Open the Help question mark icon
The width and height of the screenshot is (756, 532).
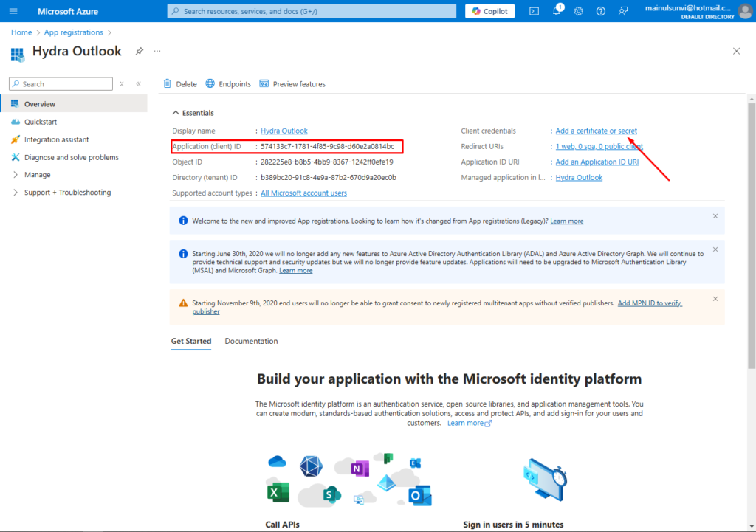[601, 11]
